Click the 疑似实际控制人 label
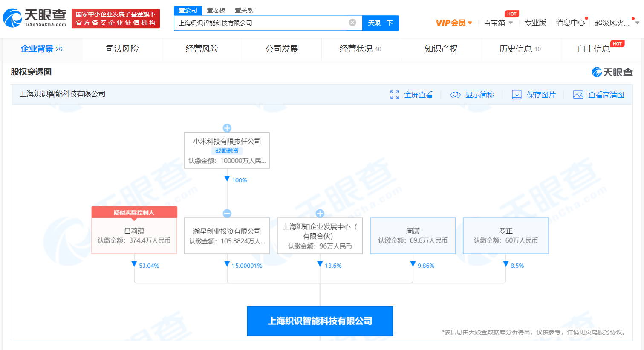Image resolution: width=644 pixels, height=350 pixels. pyautogui.click(x=134, y=212)
